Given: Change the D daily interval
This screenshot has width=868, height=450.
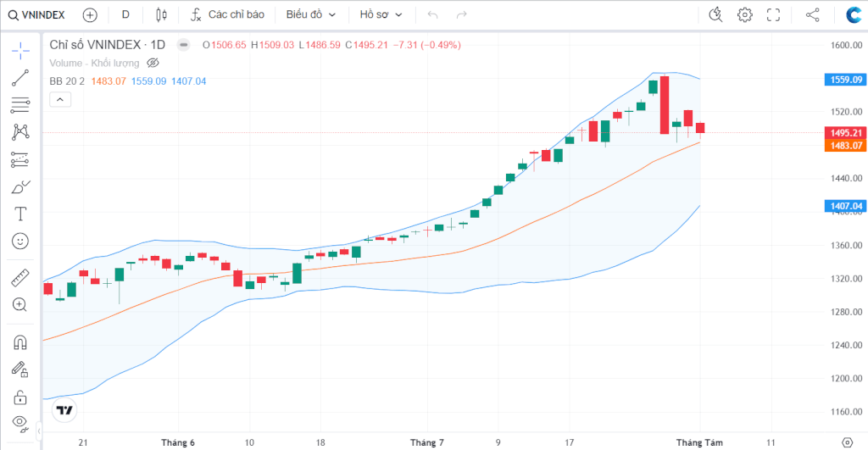Looking at the screenshot, I should coord(125,15).
